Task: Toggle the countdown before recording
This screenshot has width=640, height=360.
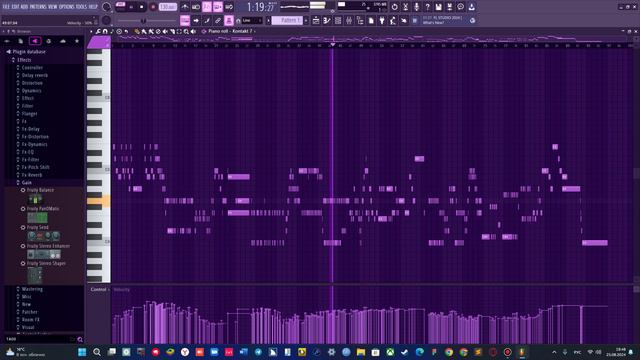Action: coord(207,7)
